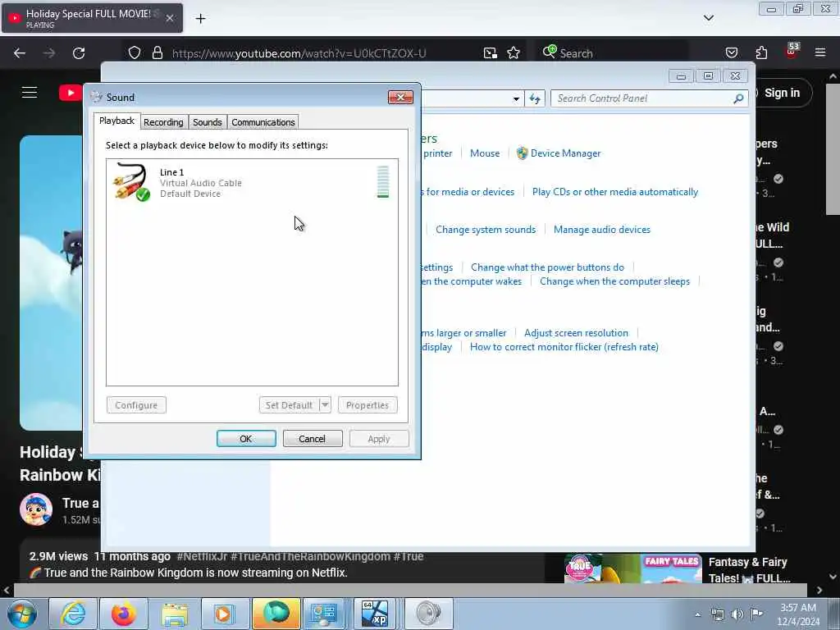Open the Sound speaker taskbar item
This screenshot has height=630, width=840.
(x=428, y=614)
